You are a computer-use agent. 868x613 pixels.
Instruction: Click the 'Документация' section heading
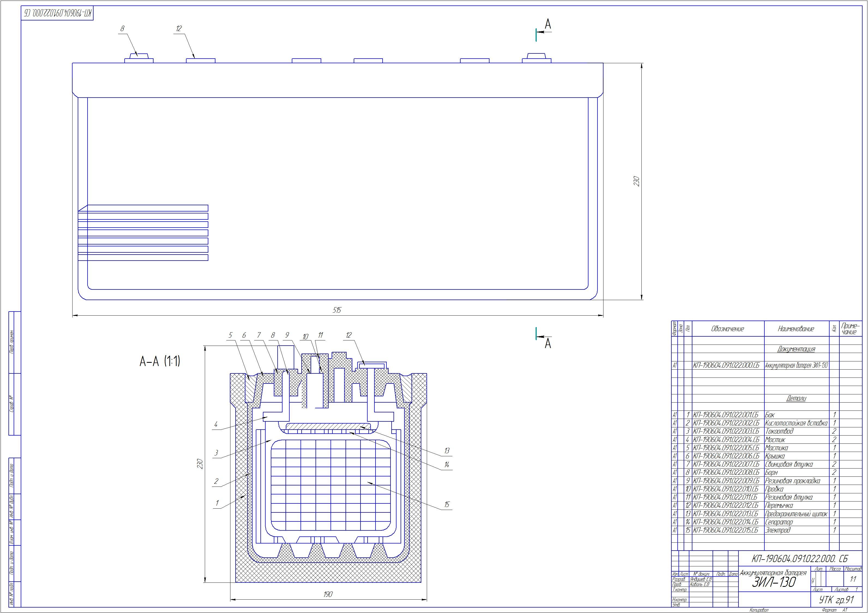(796, 349)
